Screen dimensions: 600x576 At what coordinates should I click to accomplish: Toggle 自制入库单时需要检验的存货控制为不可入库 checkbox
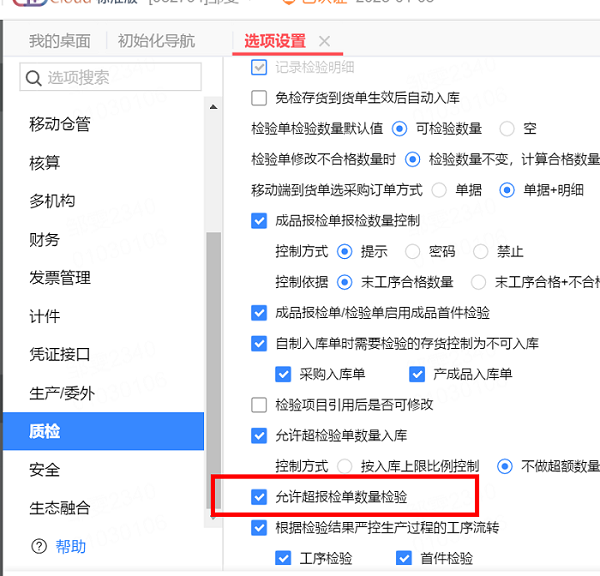coord(259,343)
